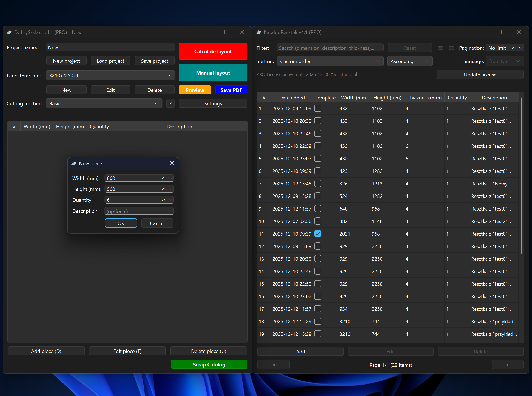The width and height of the screenshot is (532, 396).
Task: Decrease Quantity value with down arrow
Action: pyautogui.click(x=171, y=200)
